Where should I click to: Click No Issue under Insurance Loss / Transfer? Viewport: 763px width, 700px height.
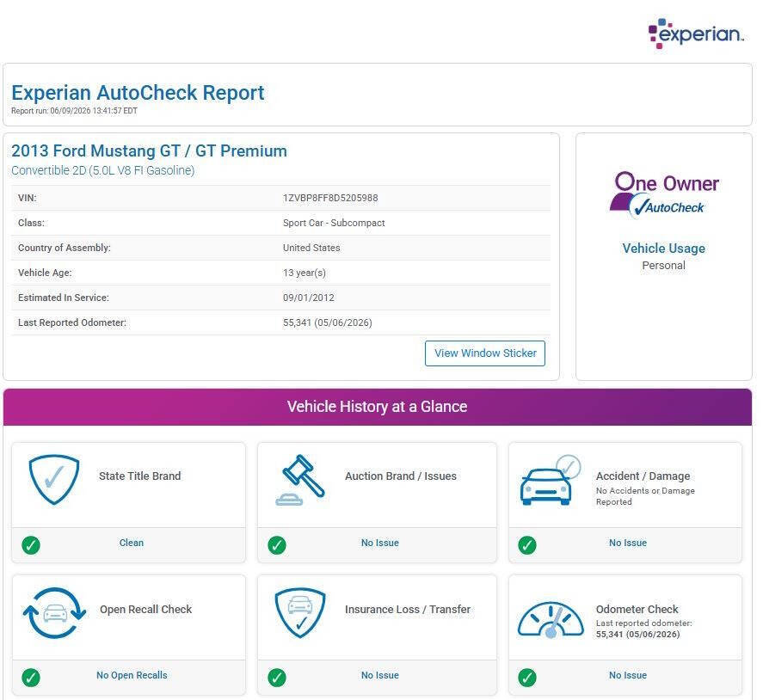coord(380,675)
